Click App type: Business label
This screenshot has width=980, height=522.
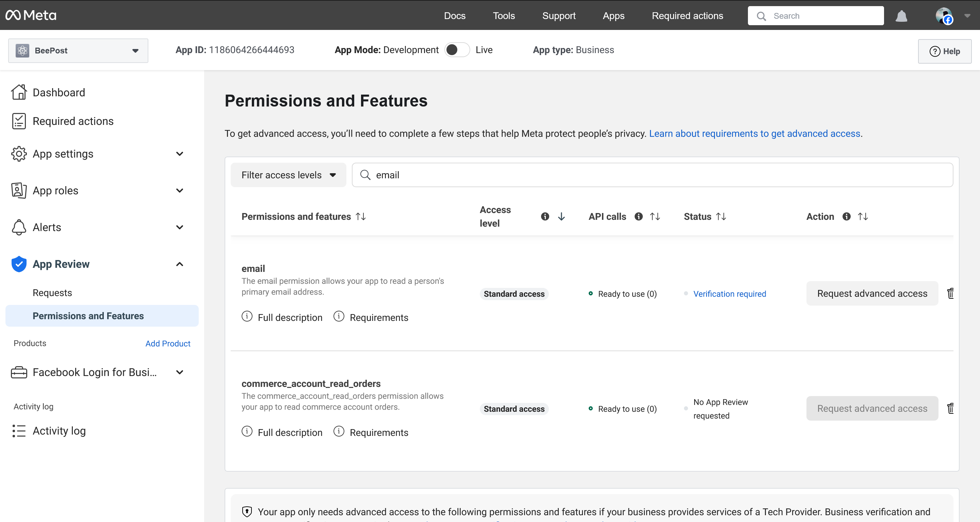click(x=573, y=50)
